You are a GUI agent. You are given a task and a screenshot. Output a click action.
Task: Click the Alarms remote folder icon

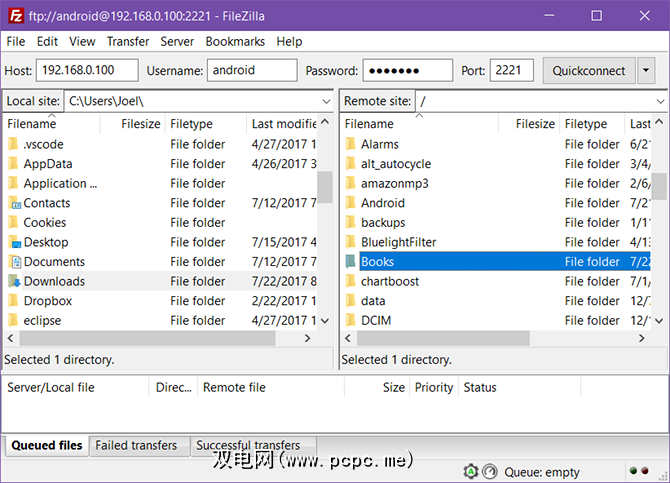351,144
